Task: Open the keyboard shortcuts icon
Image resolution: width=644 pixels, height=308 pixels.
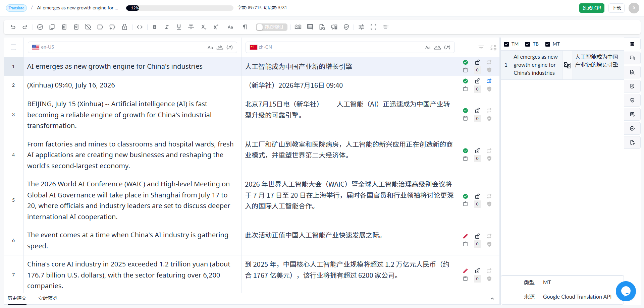Action: pyautogui.click(x=385, y=27)
